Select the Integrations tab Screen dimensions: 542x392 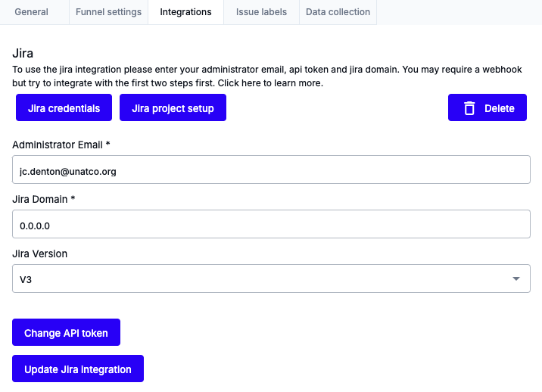(x=185, y=12)
